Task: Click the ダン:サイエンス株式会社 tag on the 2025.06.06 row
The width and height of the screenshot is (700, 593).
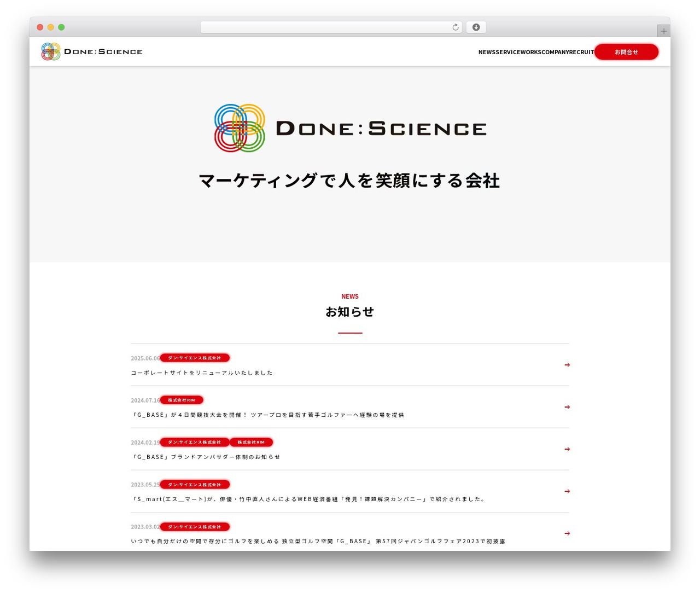Action: [195, 358]
